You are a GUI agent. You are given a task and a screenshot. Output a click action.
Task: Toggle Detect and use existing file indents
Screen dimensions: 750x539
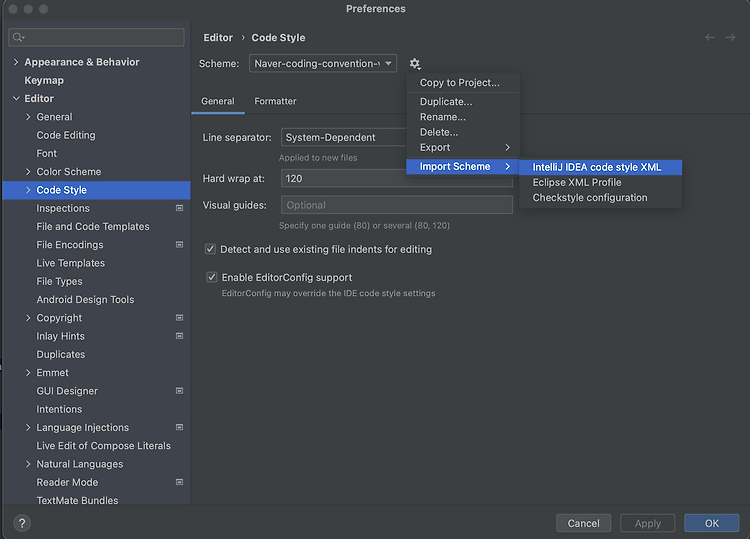point(210,249)
